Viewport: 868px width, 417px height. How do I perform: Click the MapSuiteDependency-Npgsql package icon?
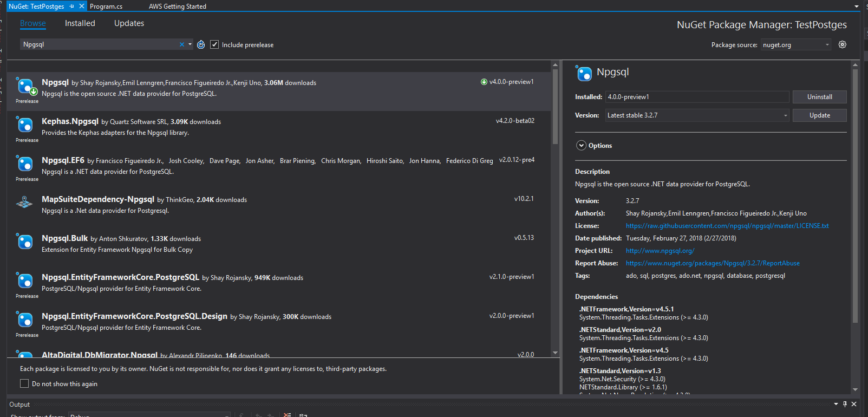point(24,203)
